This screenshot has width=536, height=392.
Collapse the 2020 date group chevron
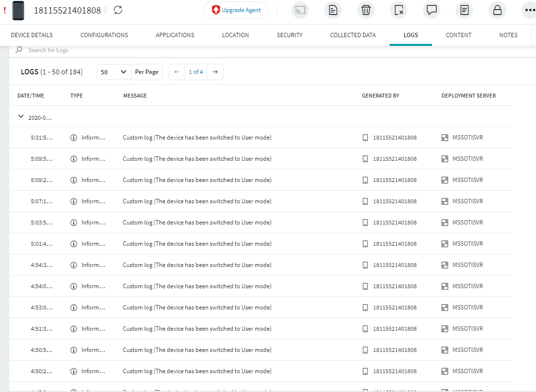[21, 116]
